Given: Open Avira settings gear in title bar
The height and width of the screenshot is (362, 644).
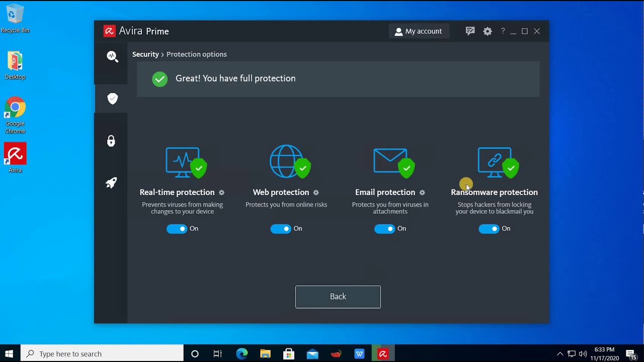Looking at the screenshot, I should (x=488, y=31).
